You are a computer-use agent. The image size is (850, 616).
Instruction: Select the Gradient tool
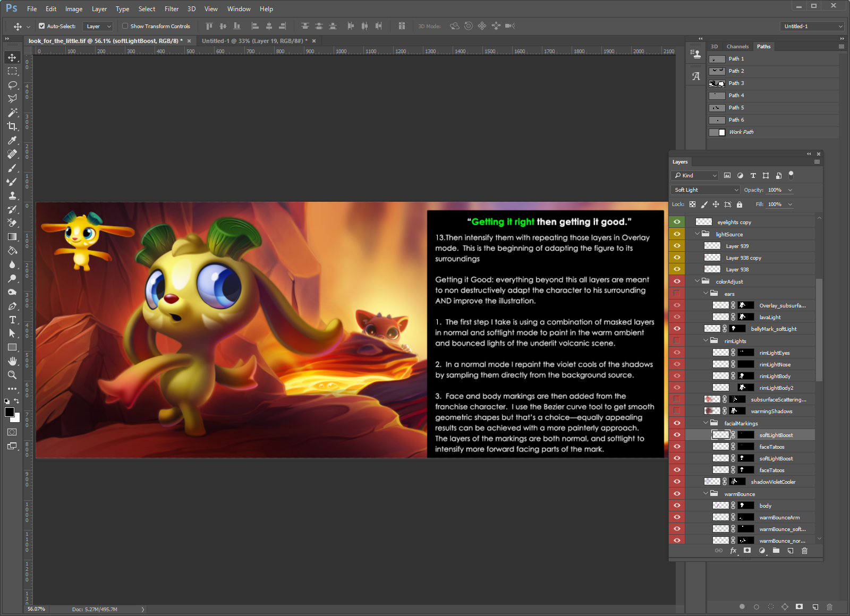[x=12, y=237]
